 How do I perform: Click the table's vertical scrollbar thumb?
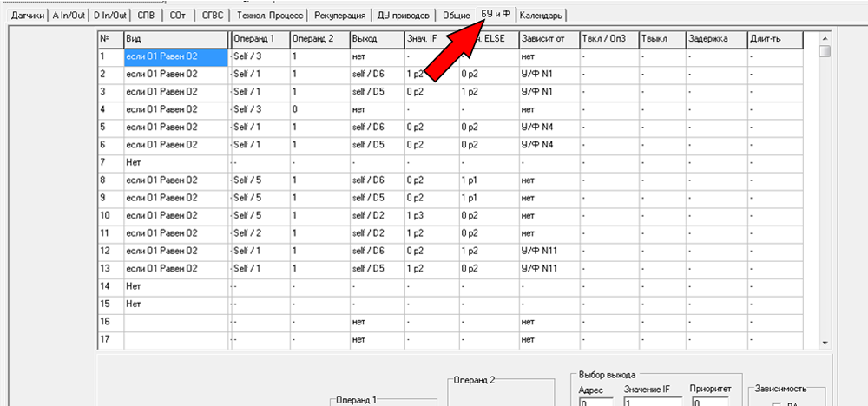pos(824,51)
